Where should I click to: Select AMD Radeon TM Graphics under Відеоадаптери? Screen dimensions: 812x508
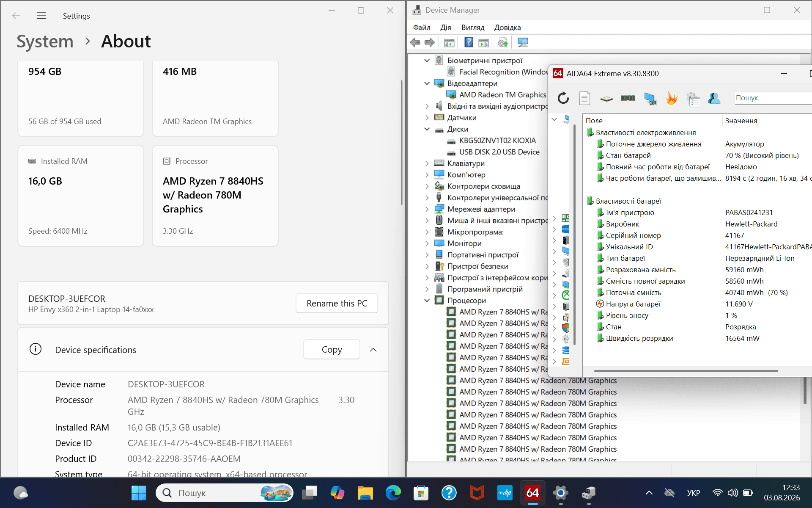click(503, 95)
